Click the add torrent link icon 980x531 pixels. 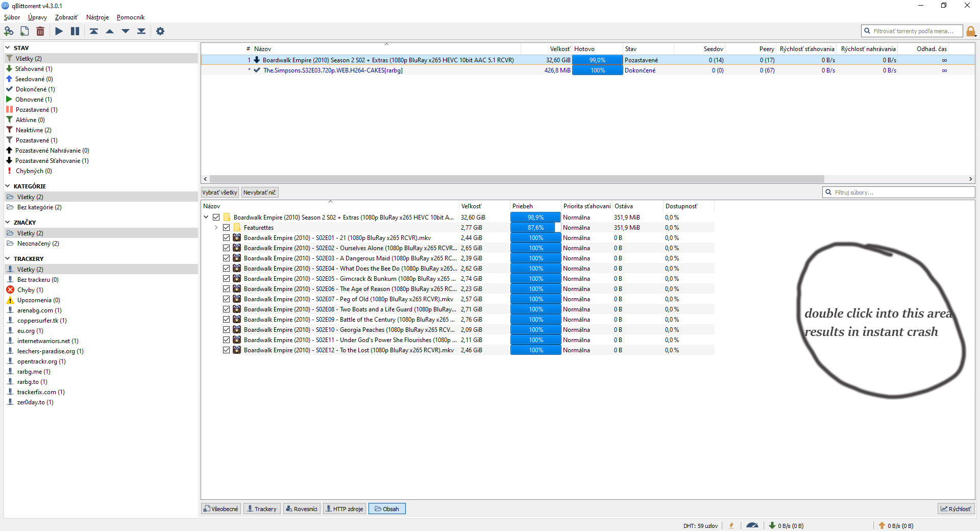[x=9, y=31]
